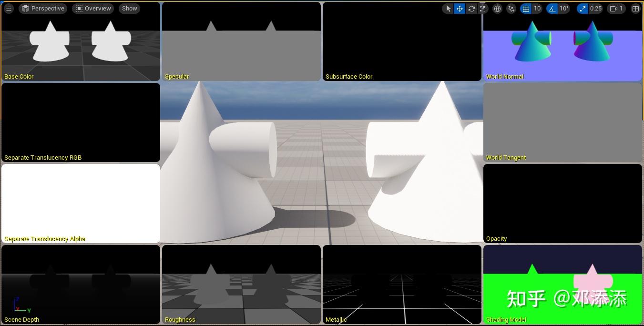Screen dimensions: 644x326
Task: Choose the Scale tool
Action: coord(483,8)
